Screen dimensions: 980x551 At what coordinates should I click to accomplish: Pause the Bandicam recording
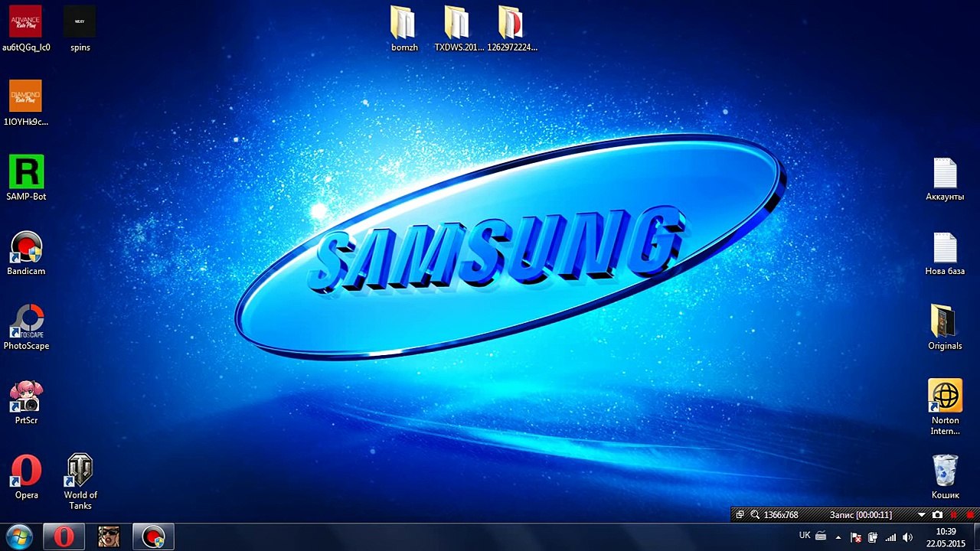[953, 515]
